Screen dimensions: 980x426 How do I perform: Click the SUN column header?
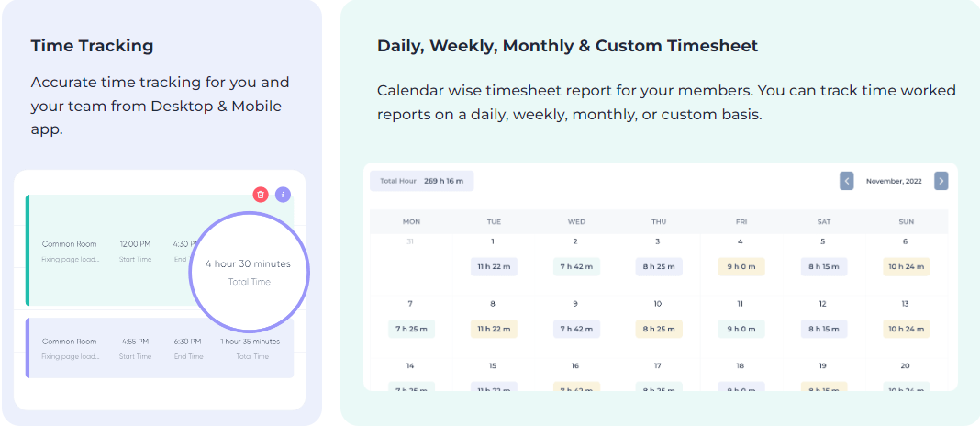click(x=905, y=221)
